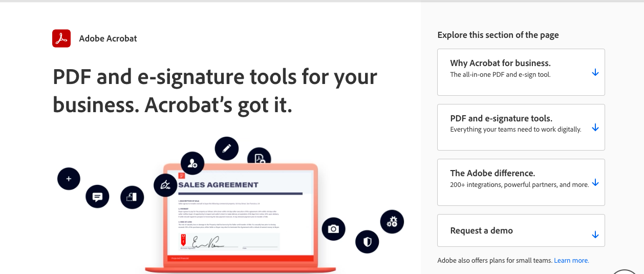Open the Why Acrobat for business card

tap(521, 72)
